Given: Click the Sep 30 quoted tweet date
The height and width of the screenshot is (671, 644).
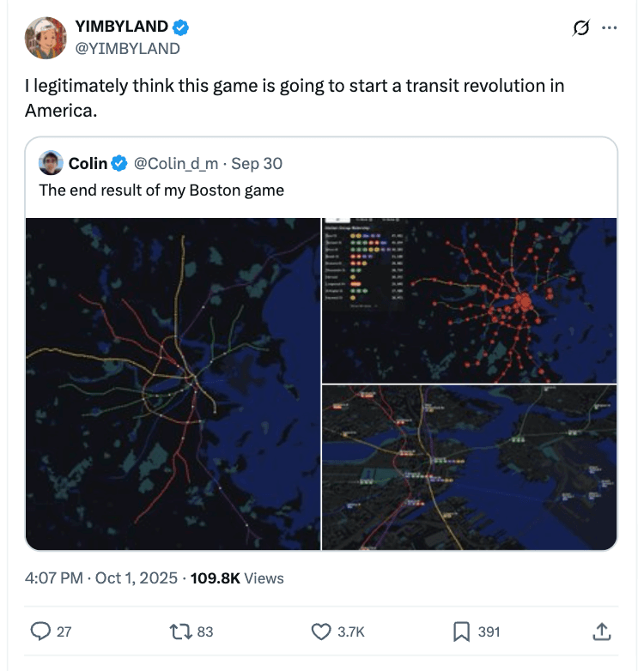Looking at the screenshot, I should 257,163.
